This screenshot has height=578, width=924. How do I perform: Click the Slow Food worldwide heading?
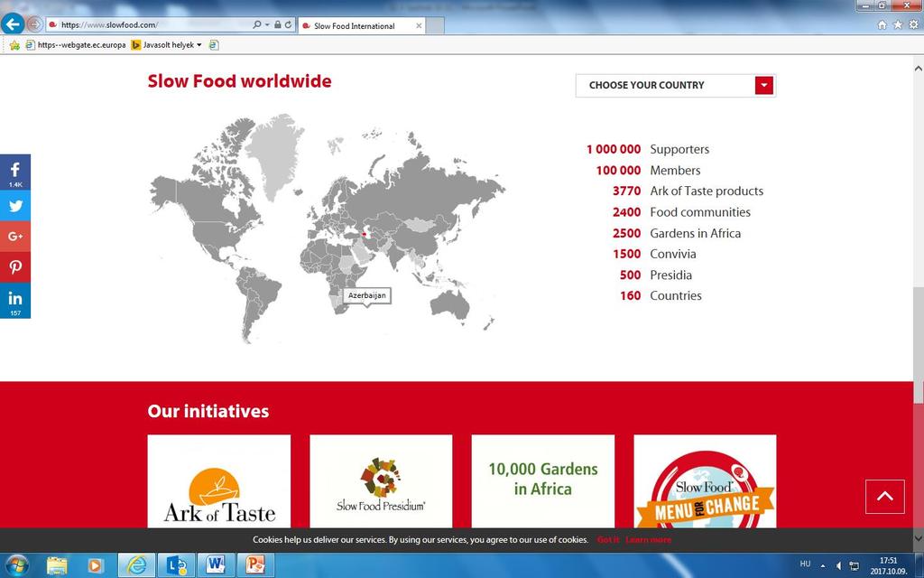coord(239,80)
